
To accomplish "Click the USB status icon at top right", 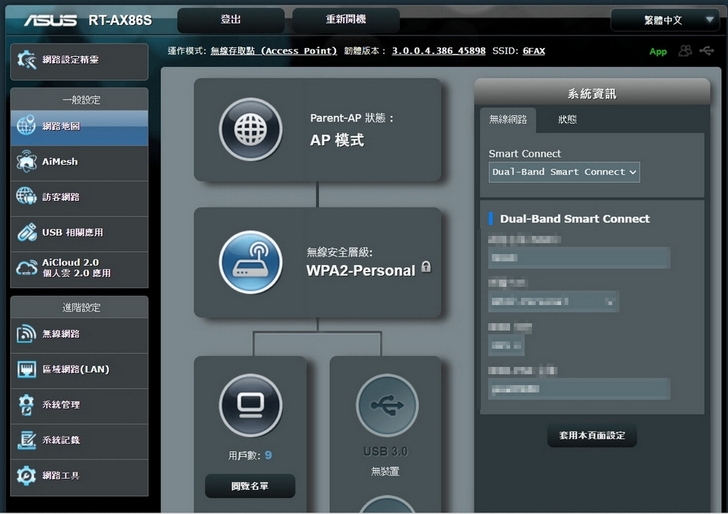I will pyautogui.click(x=707, y=50).
